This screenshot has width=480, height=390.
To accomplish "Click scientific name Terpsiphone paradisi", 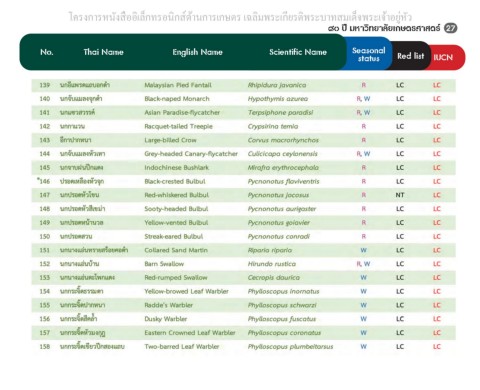I will (280, 113).
